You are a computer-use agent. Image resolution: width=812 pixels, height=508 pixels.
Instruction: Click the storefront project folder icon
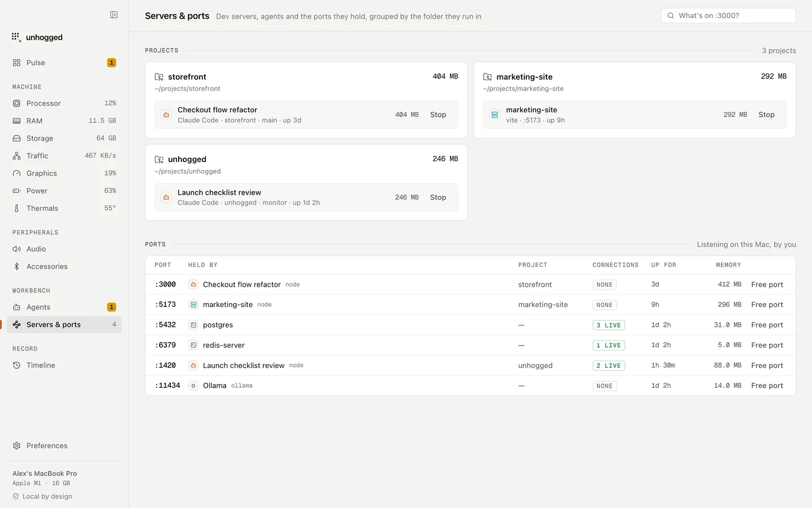point(159,77)
